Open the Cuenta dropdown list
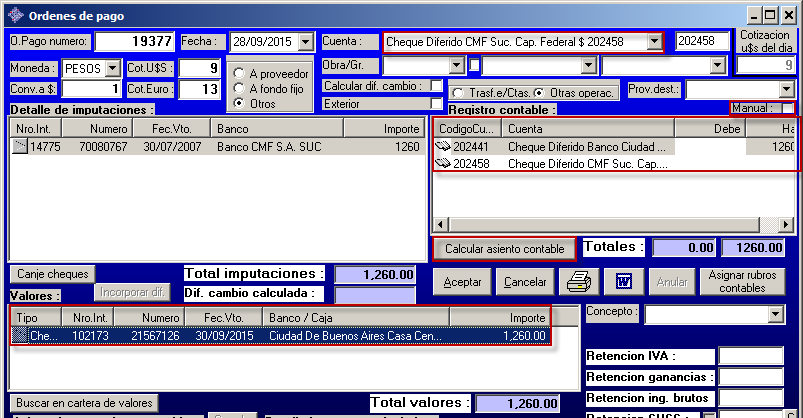Screen dimensions: 803x418 (654, 42)
